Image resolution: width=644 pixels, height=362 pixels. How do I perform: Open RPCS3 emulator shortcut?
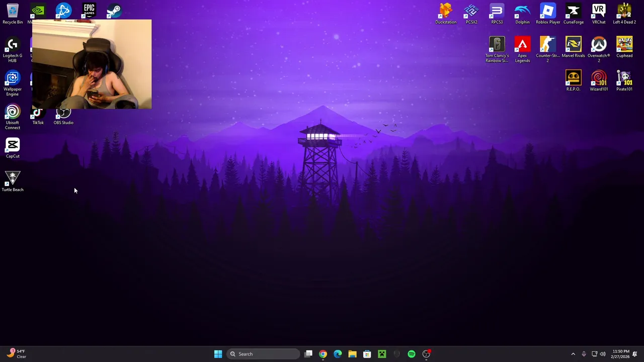click(x=497, y=14)
